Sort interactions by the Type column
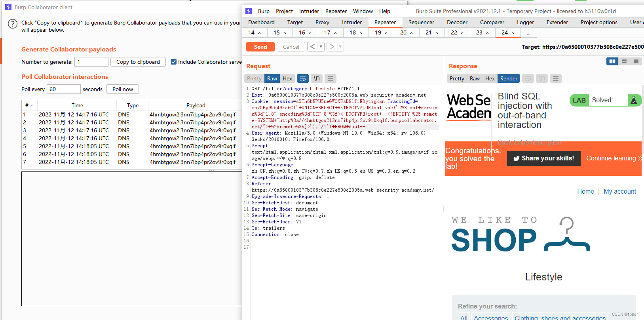644x320 pixels. pos(133,105)
